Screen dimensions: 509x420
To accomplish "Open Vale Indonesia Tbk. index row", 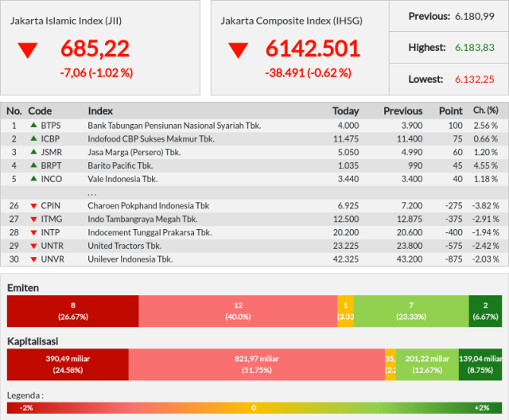I will pos(254,179).
